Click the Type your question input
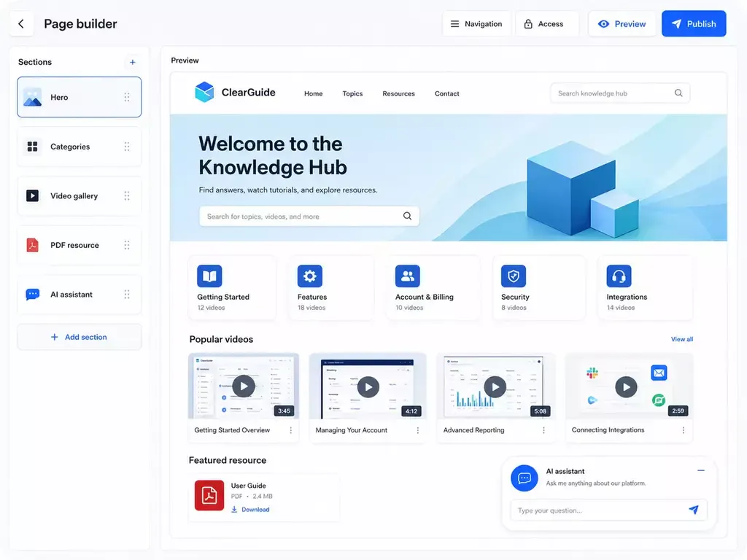This screenshot has width=747, height=560. click(x=608, y=510)
